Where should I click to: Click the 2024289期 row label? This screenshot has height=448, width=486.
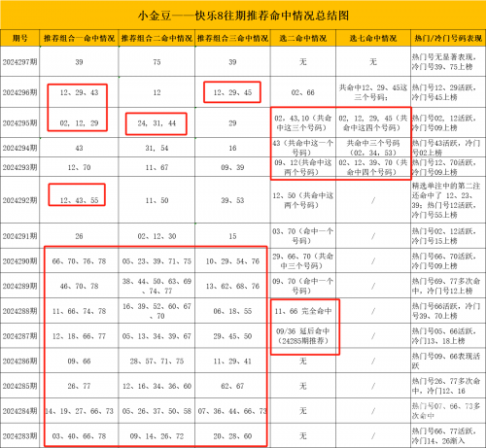[x=20, y=286]
